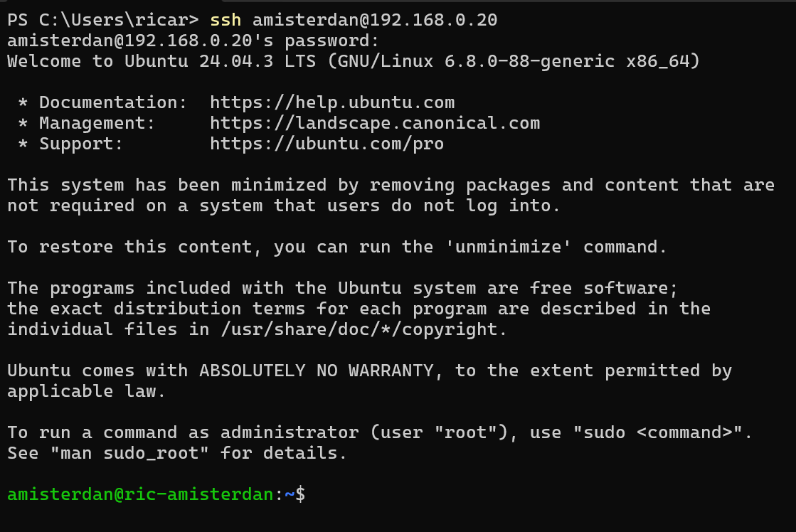Click the amisterdan@192.168.0.20 argument in the ssh command
This screenshot has height=532, width=796.
[375, 20]
